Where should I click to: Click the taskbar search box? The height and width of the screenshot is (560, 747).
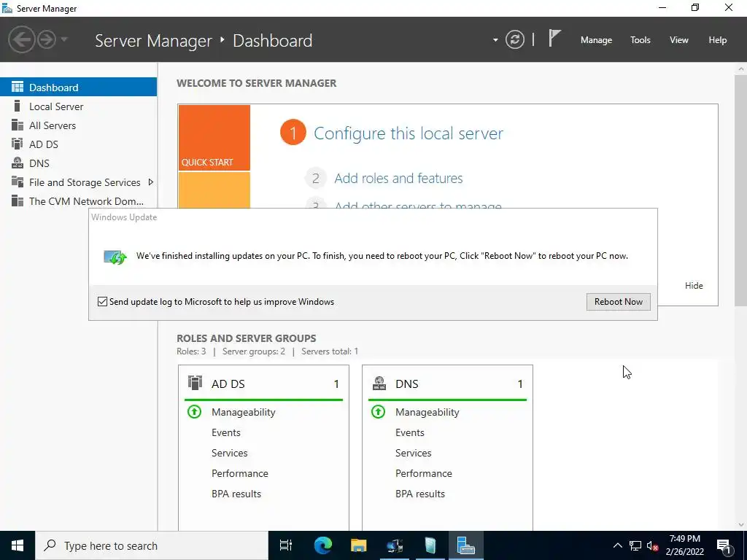[152, 545]
